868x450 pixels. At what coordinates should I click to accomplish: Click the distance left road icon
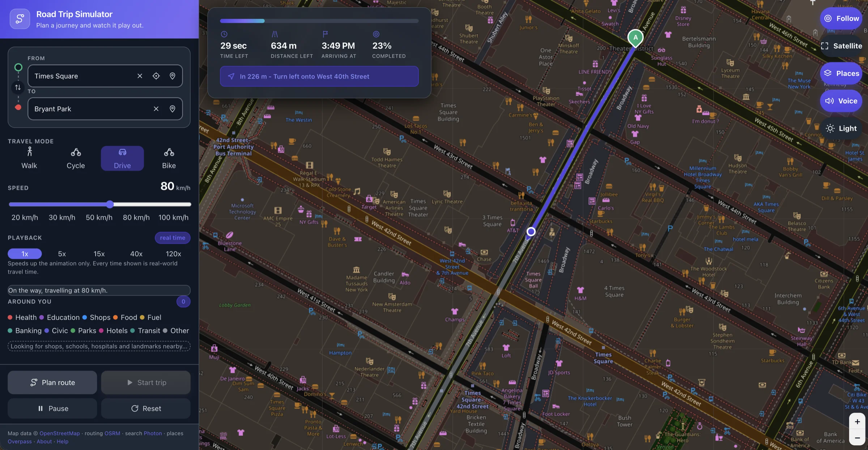click(x=275, y=34)
